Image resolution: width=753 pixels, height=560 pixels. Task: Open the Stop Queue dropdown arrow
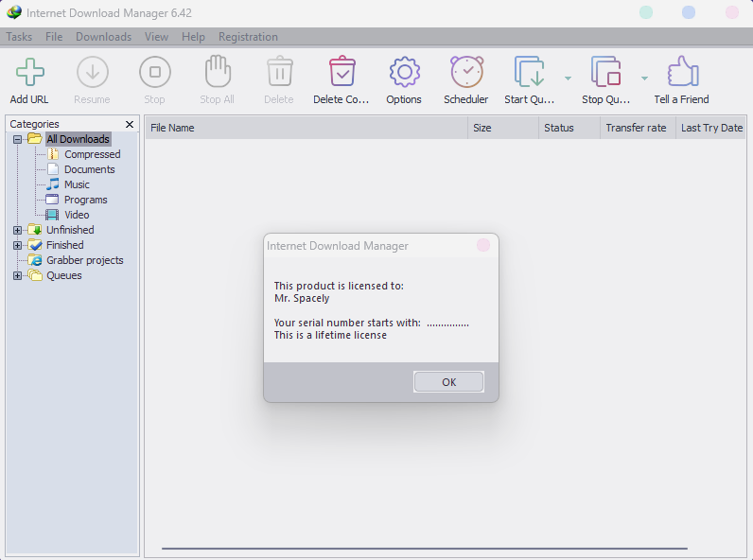644,79
